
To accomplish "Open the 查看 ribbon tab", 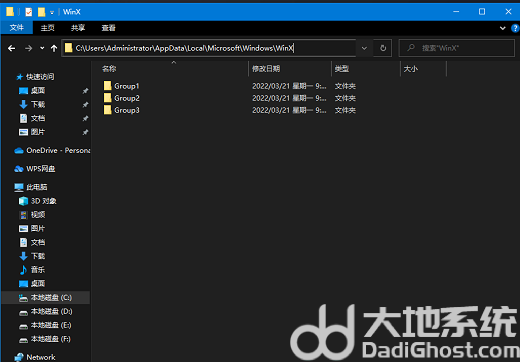I will 109,28.
